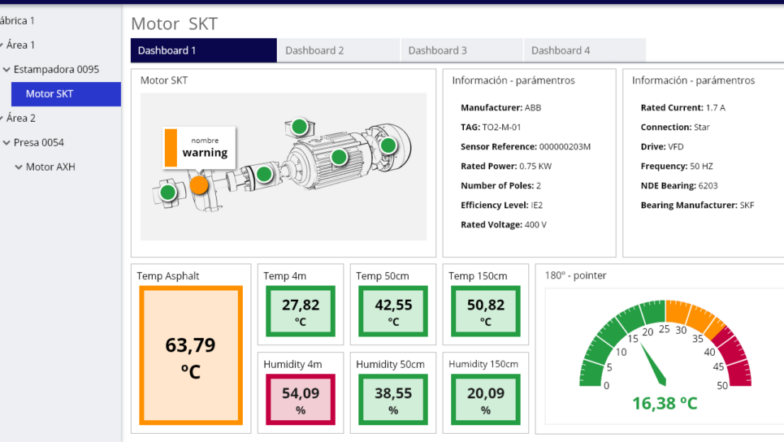Screen dimensions: 784x442
Task: Click the Temp Asphalt 63,79 °C tile
Action: [190, 354]
